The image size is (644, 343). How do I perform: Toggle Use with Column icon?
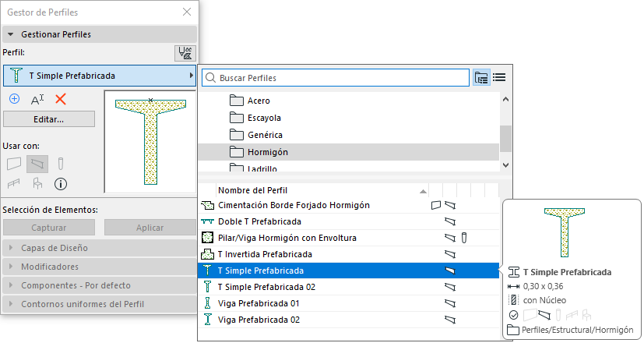click(61, 164)
